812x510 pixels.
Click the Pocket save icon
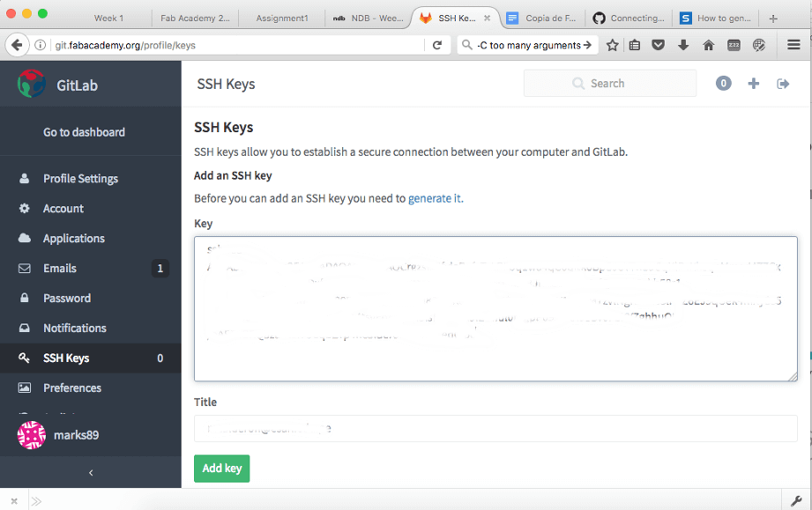click(659, 45)
